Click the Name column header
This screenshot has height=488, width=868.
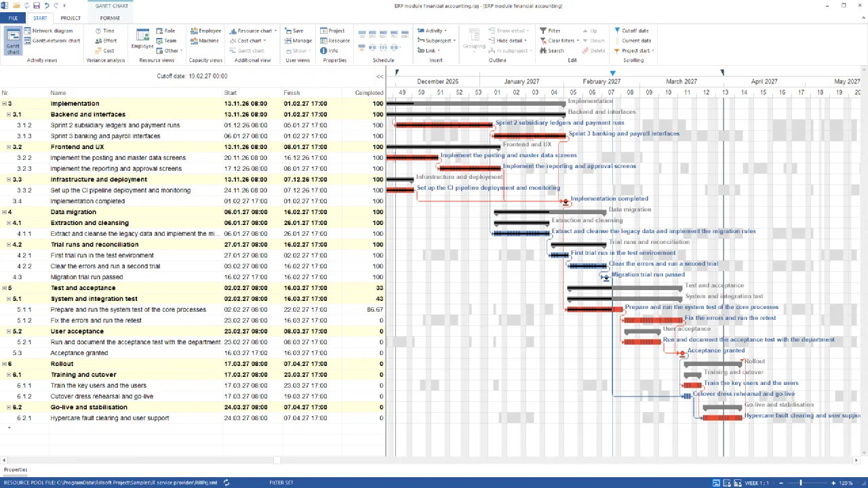136,93
